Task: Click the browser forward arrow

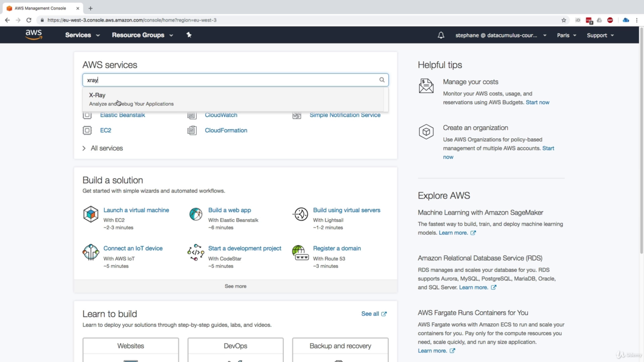Action: (18, 20)
